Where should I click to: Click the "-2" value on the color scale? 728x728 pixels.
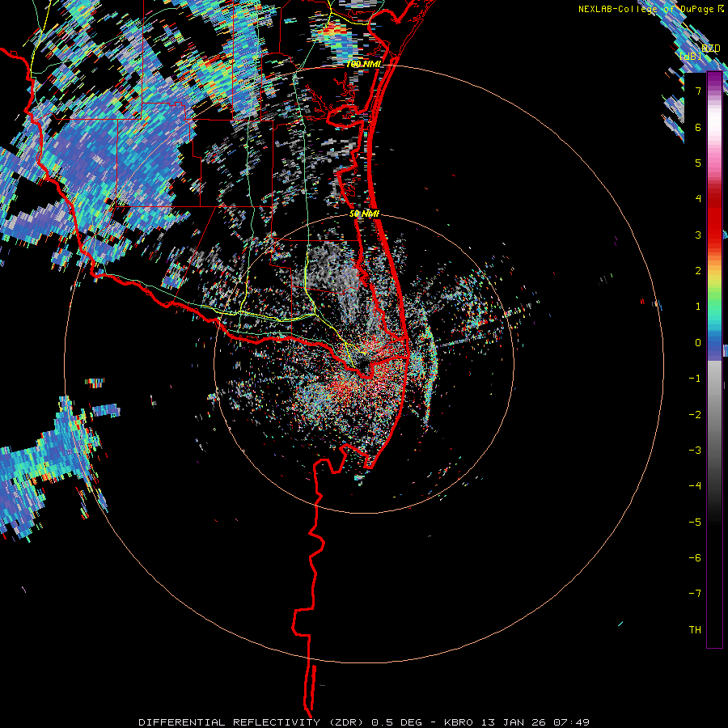click(x=695, y=415)
